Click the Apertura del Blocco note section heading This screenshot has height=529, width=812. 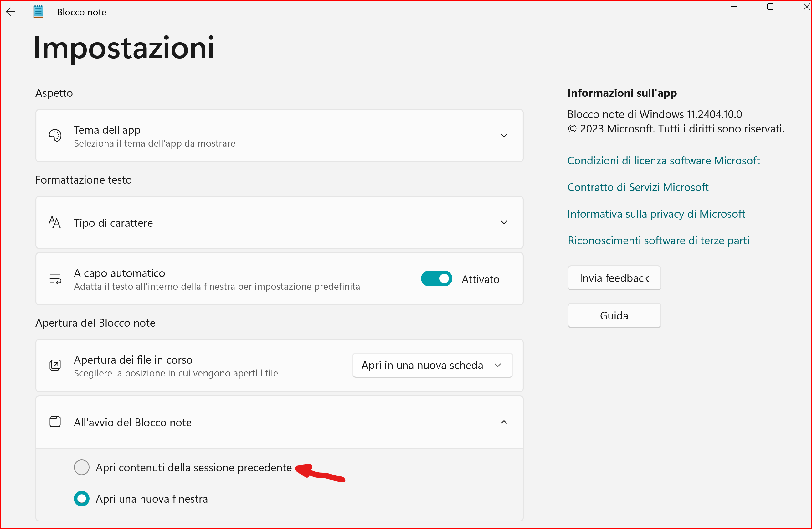(x=95, y=323)
